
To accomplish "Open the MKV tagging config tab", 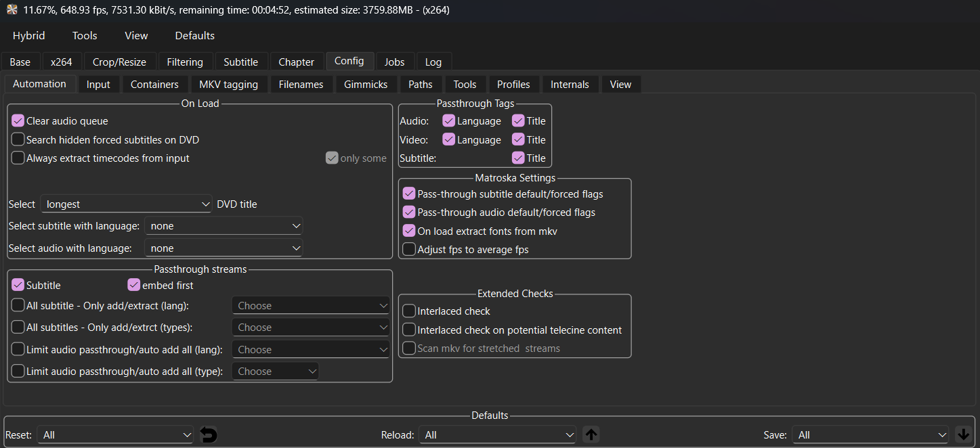I will [x=228, y=85].
